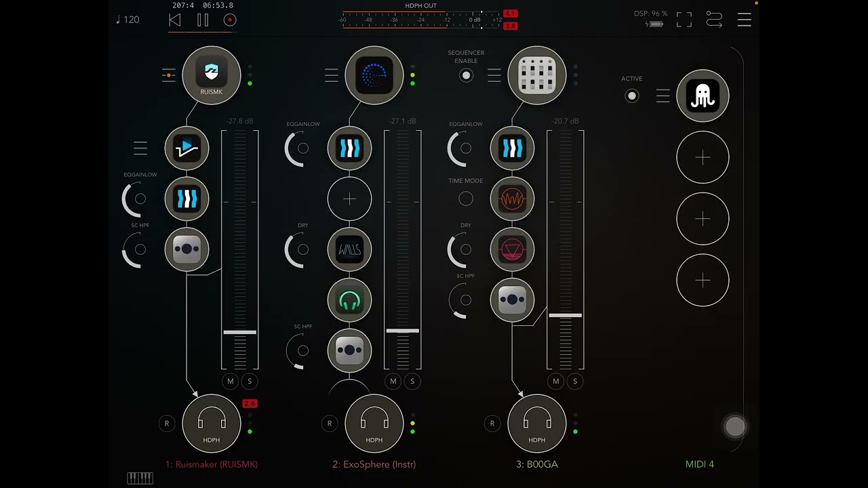Open the compressor node in Ruismaker channel

tap(187, 249)
